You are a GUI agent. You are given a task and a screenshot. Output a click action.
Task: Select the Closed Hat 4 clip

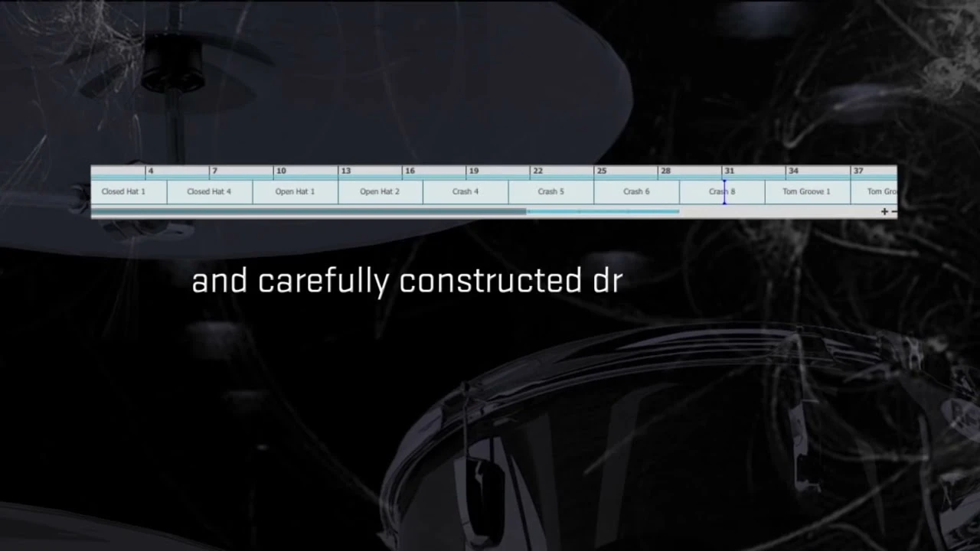tap(209, 191)
